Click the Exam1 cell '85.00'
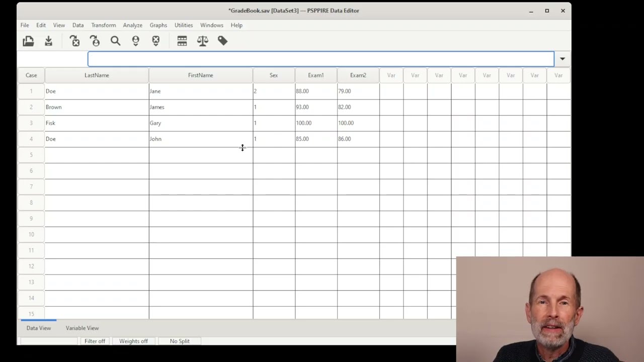Viewport: 644px width, 362px height. coord(316,139)
